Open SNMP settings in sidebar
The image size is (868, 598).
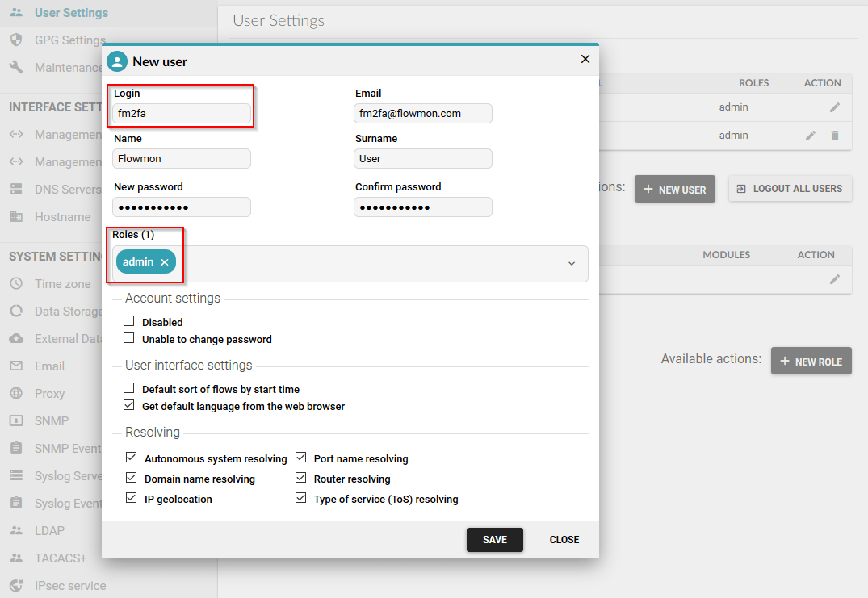(52, 421)
